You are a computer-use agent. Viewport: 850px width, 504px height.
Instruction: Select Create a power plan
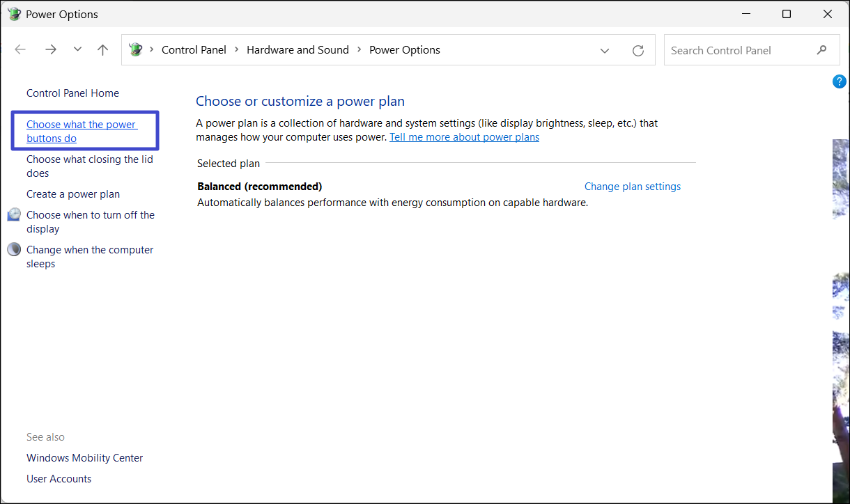pos(73,194)
